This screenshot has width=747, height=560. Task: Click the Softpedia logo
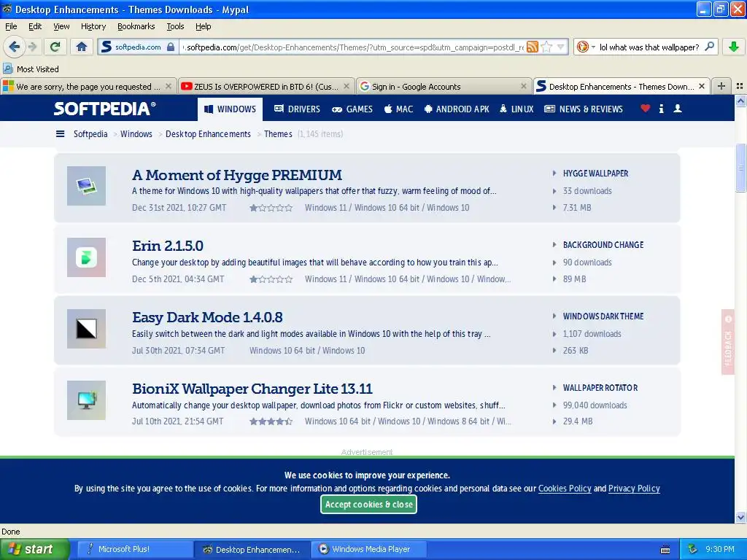104,109
